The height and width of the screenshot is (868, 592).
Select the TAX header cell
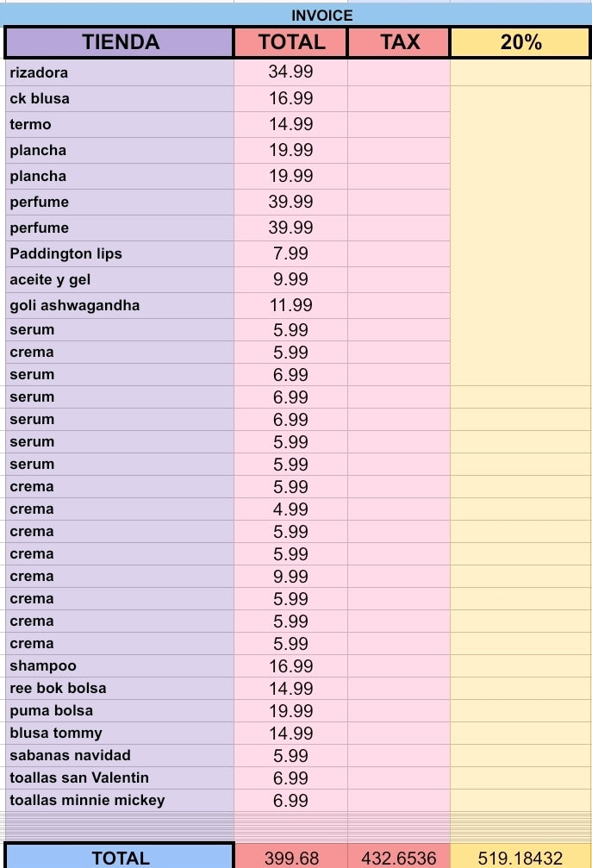tap(399, 42)
